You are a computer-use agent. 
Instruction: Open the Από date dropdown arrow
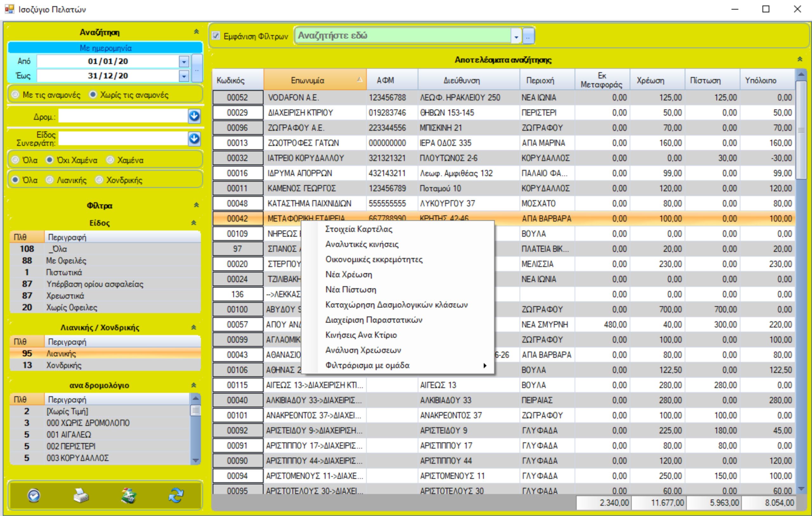pos(184,62)
